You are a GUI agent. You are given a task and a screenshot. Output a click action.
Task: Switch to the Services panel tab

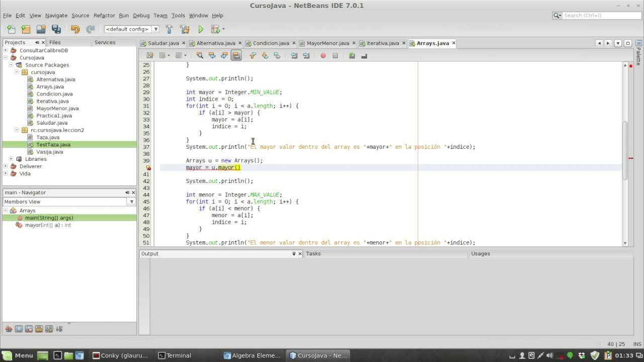[105, 42]
